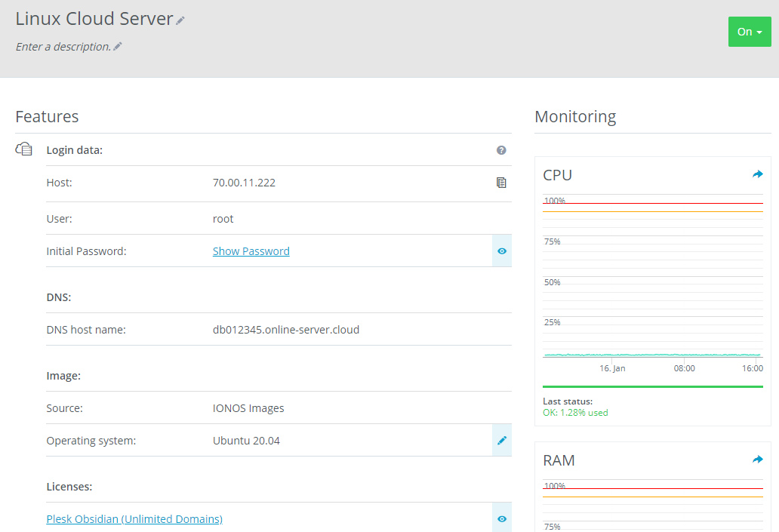Show Plesk Obsidian license with eye icon

coord(502,518)
